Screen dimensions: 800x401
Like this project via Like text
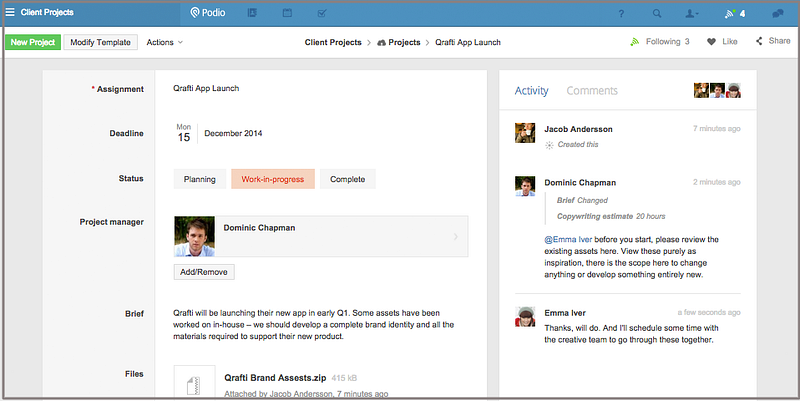(730, 42)
